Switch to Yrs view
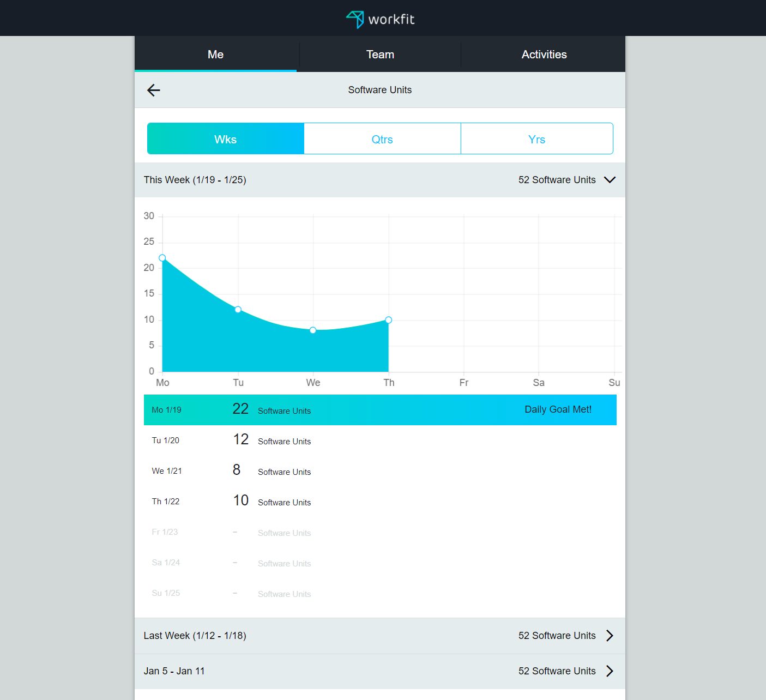Viewport: 766px width, 700px height. tap(536, 139)
